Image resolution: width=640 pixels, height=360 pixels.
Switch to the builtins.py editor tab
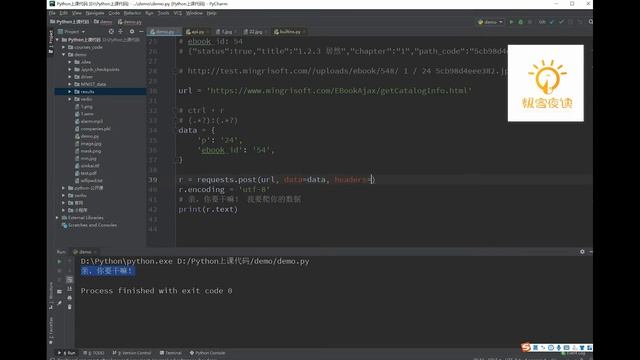(290, 31)
